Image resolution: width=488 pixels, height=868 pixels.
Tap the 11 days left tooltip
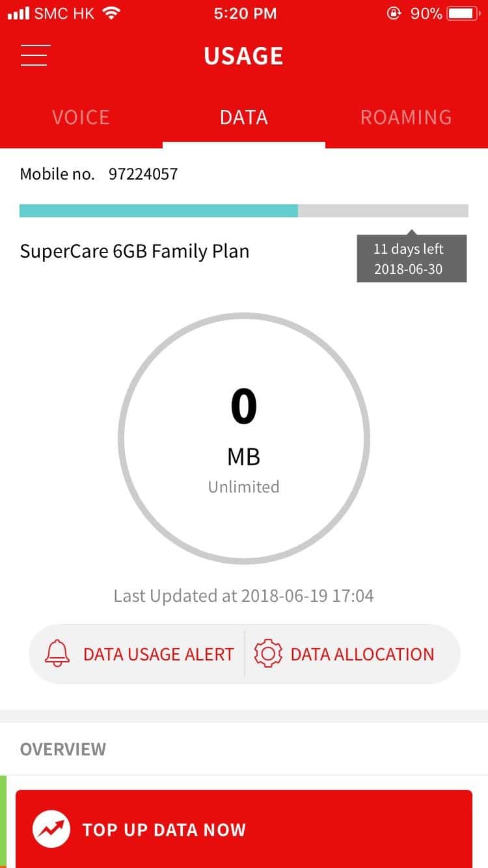411,259
